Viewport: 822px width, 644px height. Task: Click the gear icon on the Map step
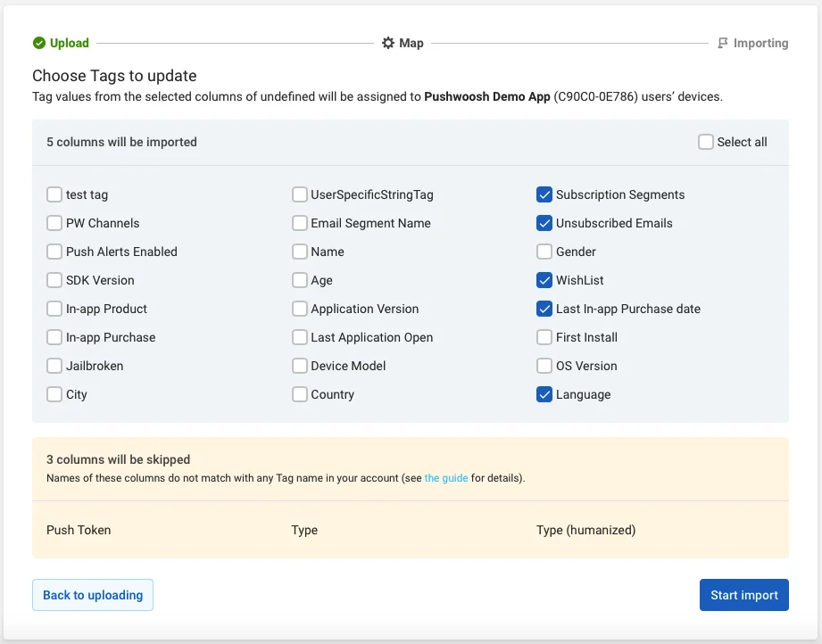[387, 42]
